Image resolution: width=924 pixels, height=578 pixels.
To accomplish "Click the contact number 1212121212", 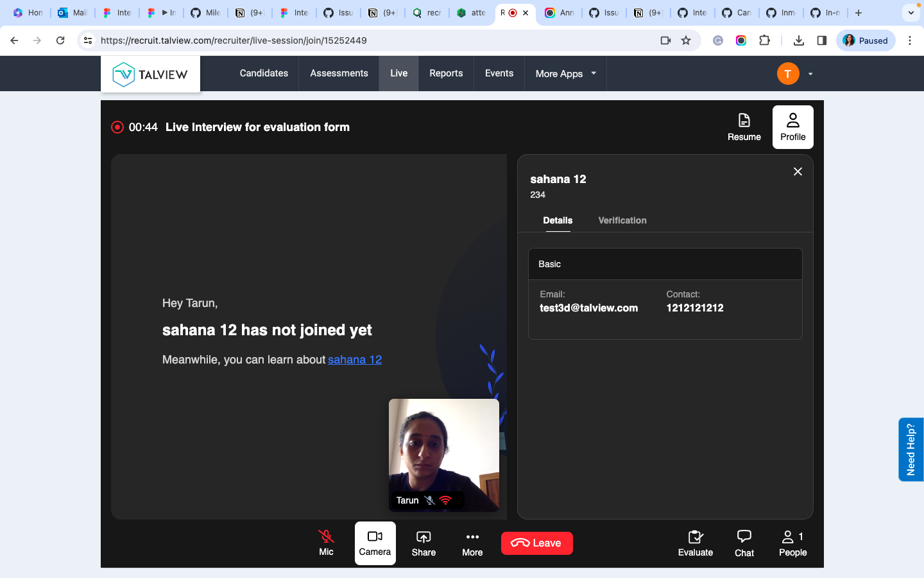I will click(x=695, y=308).
